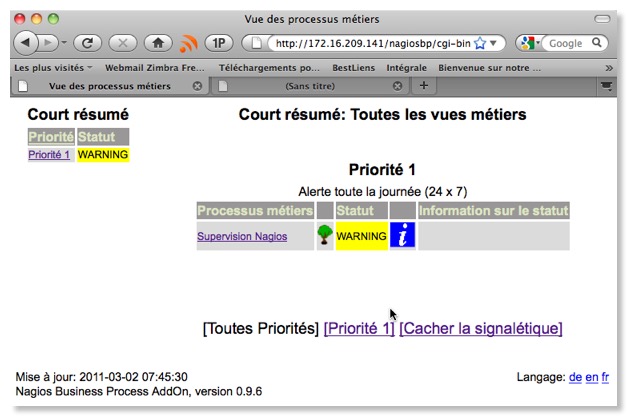
Task: Open a new tab with the plus button
Action: click(424, 87)
